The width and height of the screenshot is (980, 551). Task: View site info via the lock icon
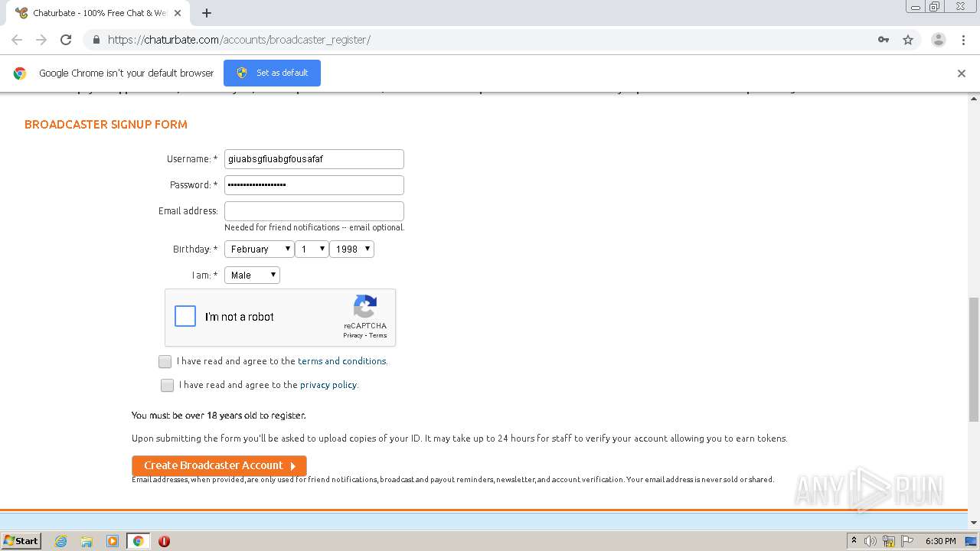pos(96,40)
